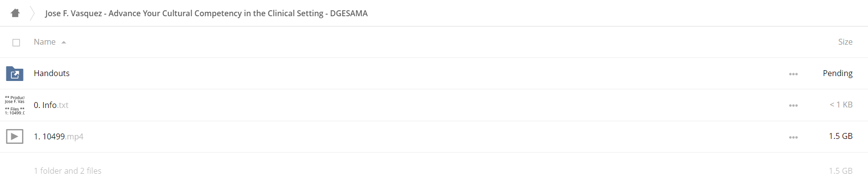Open the 1. 10499.mp4 video

[x=58, y=136]
